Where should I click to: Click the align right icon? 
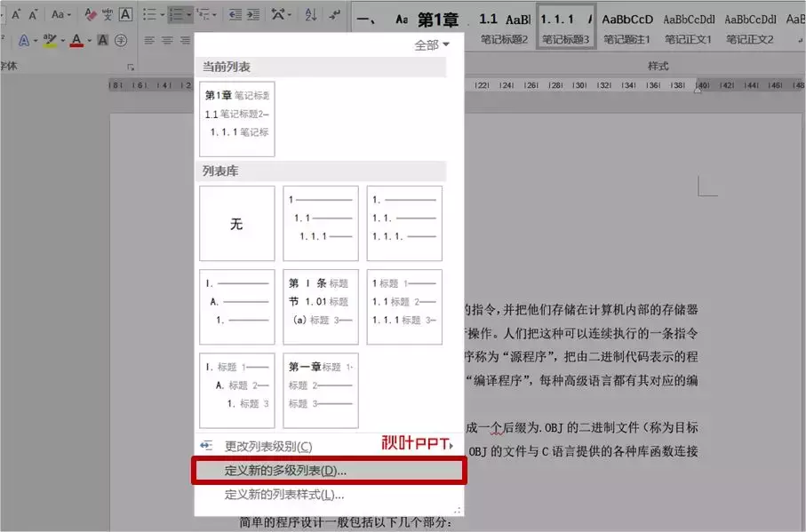185,40
